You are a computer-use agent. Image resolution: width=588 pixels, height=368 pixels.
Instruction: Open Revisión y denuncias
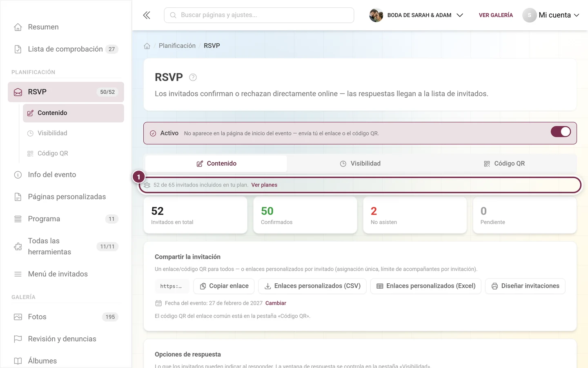(66, 339)
